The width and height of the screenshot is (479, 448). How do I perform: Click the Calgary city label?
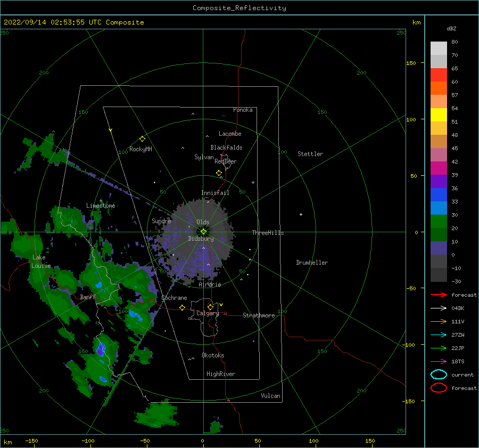208,313
